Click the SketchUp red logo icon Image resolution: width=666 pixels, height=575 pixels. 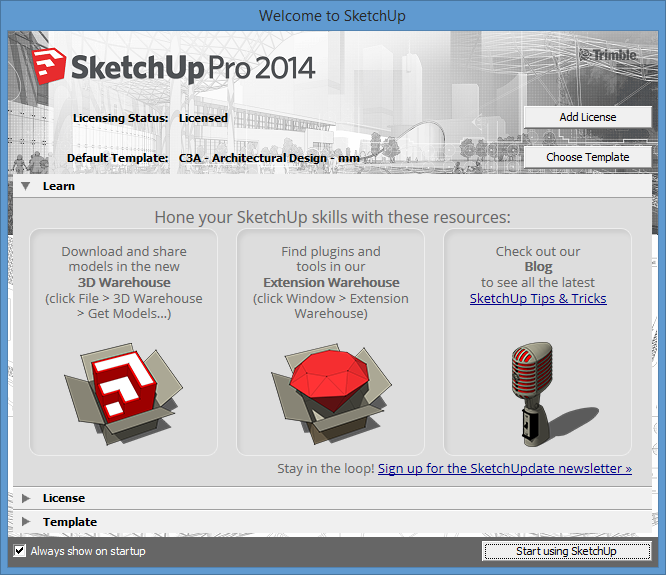click(x=48, y=66)
